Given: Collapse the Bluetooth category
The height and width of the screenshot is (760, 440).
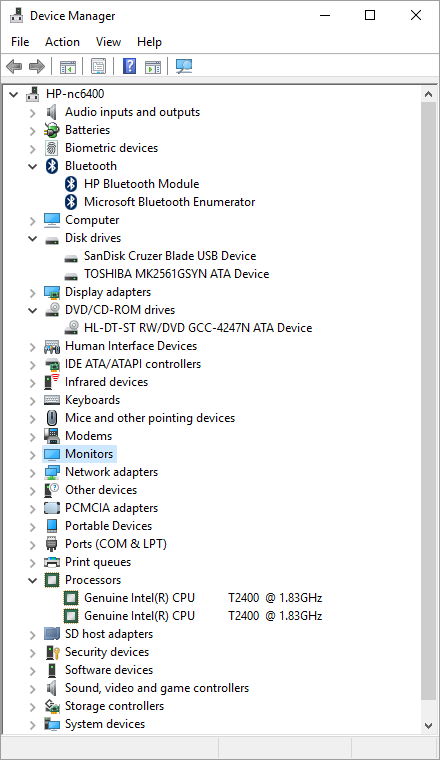Looking at the screenshot, I should click(32, 166).
